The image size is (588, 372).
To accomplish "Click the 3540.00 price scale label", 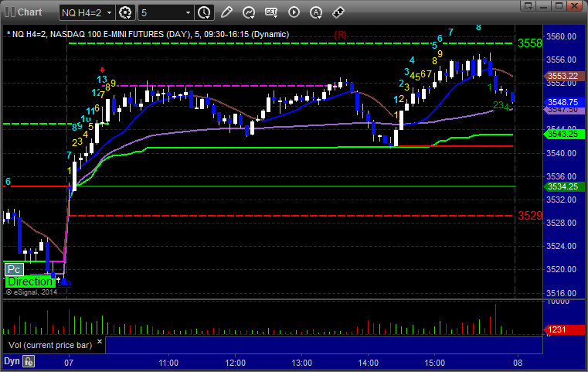I will [x=562, y=153].
